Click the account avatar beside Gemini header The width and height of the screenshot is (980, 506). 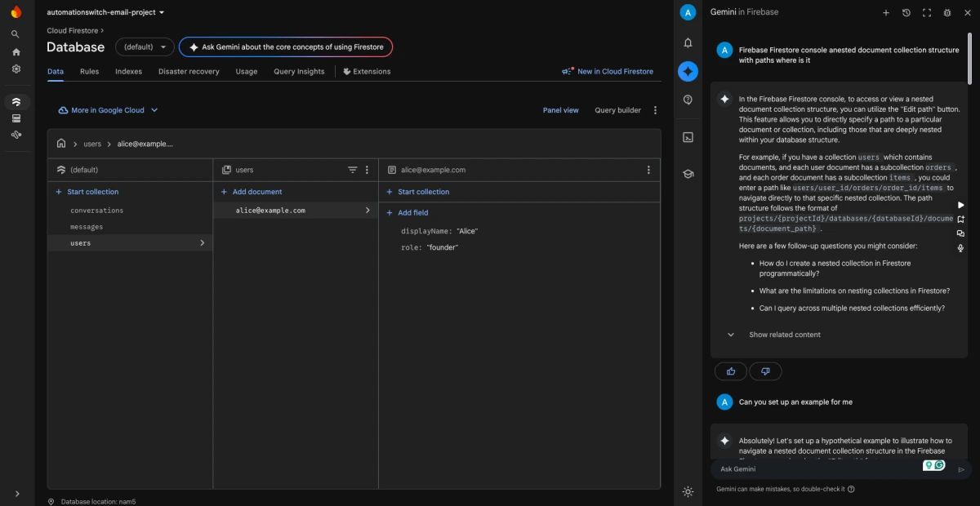tap(688, 12)
